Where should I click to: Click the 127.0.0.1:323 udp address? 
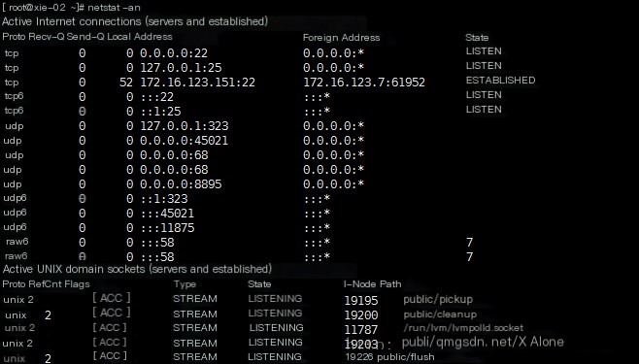pos(185,126)
